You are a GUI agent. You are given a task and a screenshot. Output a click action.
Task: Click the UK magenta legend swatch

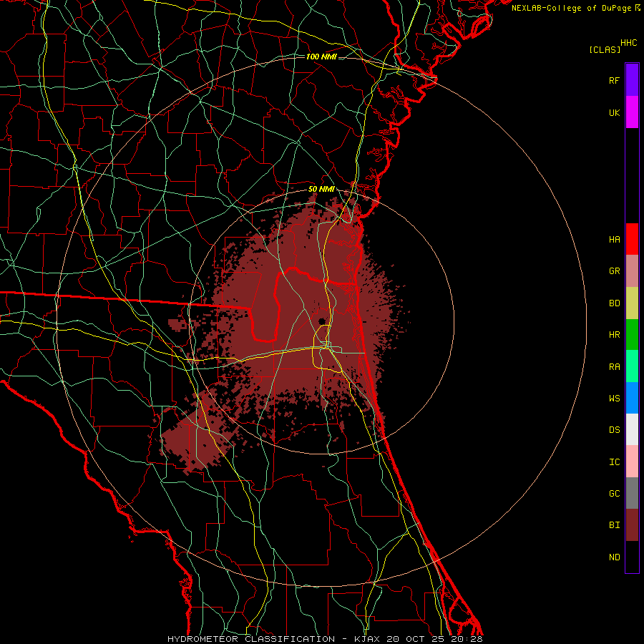point(632,112)
